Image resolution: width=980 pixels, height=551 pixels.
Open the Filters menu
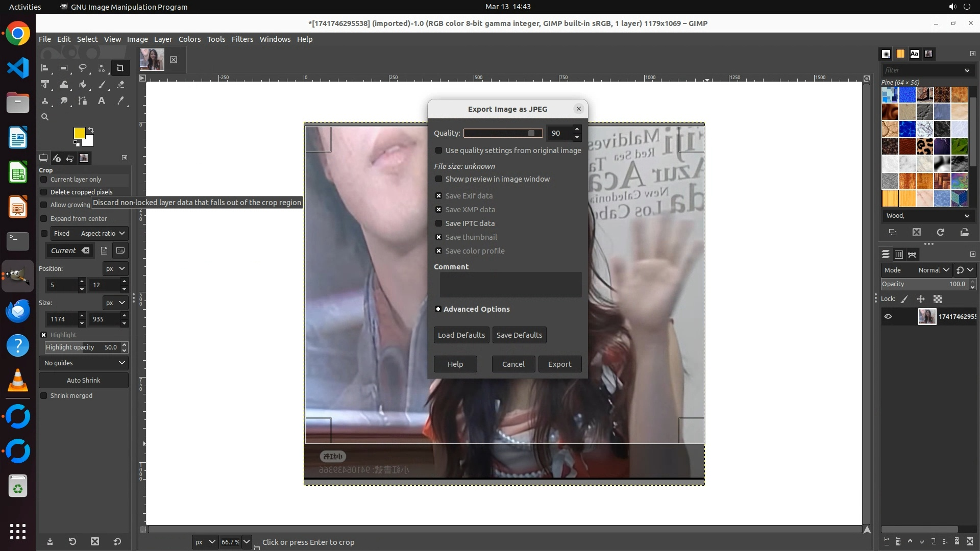point(242,39)
